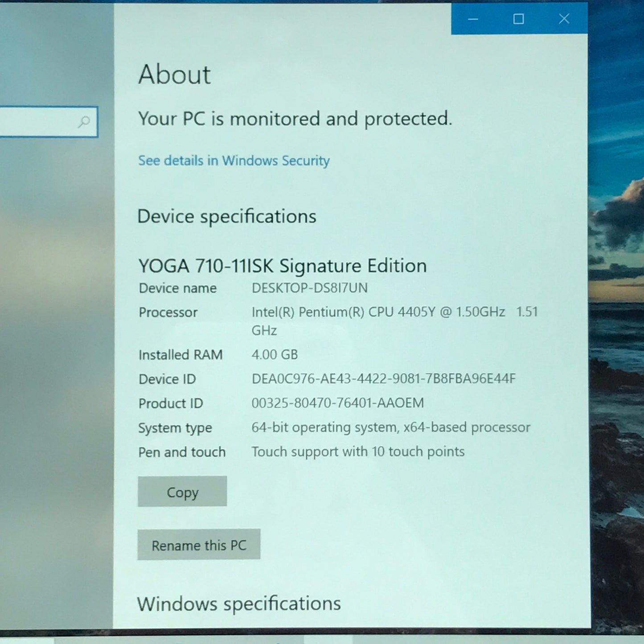Click 64-bit operating system value
The width and height of the screenshot is (644, 644).
coord(391,427)
